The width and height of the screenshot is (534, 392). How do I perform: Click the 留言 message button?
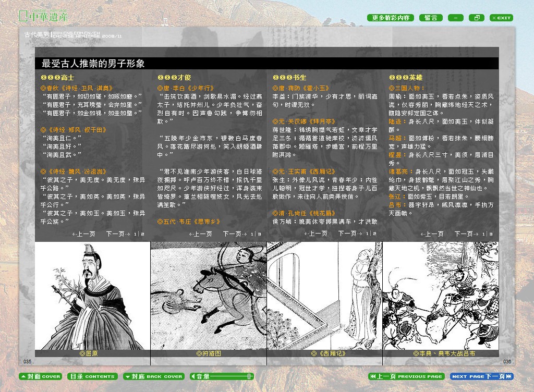pyautogui.click(x=431, y=18)
